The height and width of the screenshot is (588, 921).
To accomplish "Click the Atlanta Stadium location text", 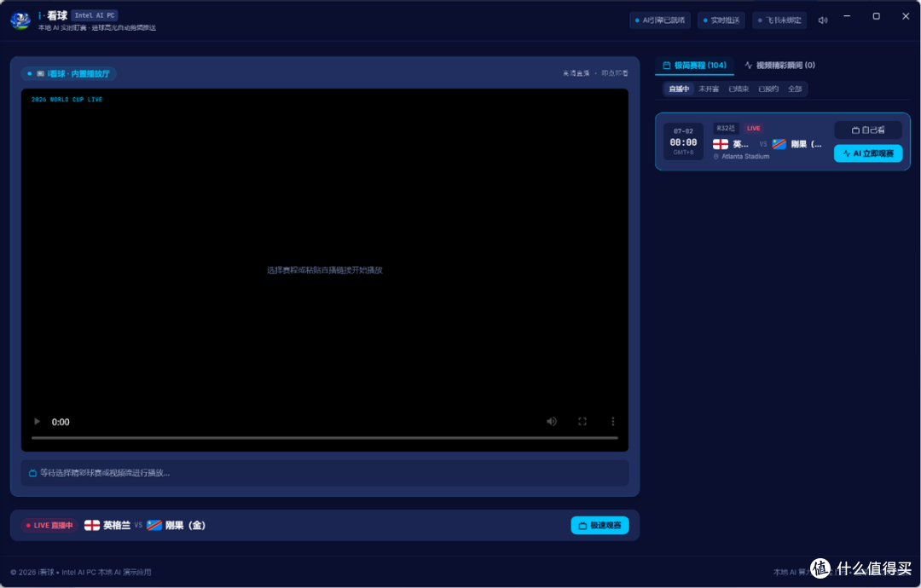I will click(744, 156).
